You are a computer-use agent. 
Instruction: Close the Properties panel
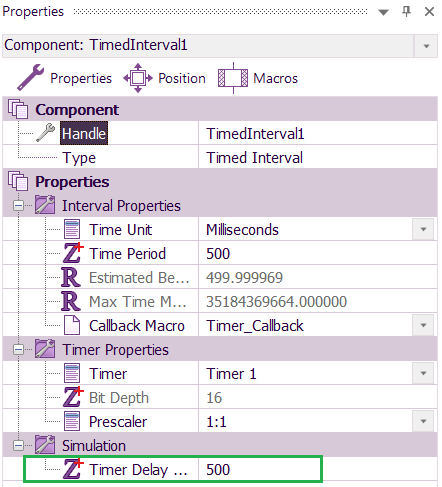tap(429, 12)
